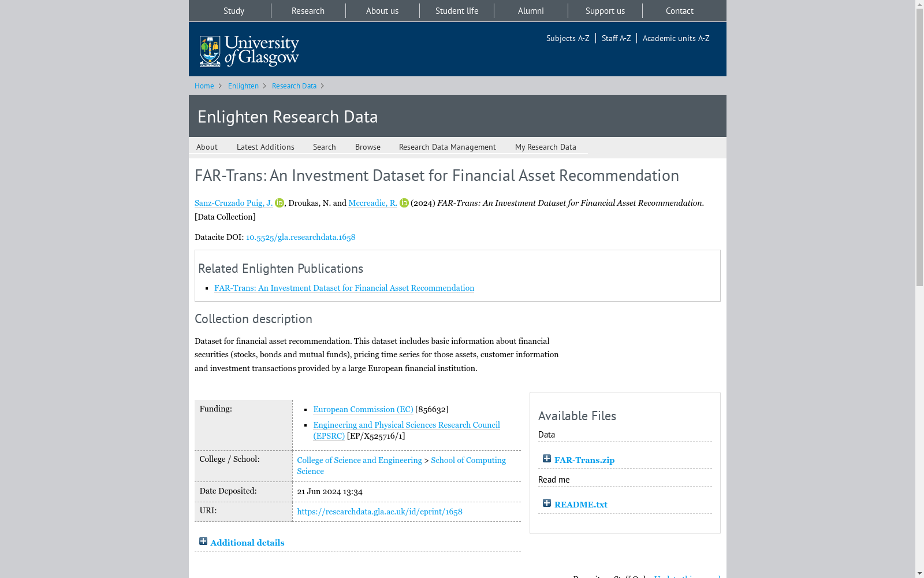Viewport: 924px width, 578px height.
Task: Open ORCID icon next to Sanz-Cruzado Puig
Action: pyautogui.click(x=280, y=203)
